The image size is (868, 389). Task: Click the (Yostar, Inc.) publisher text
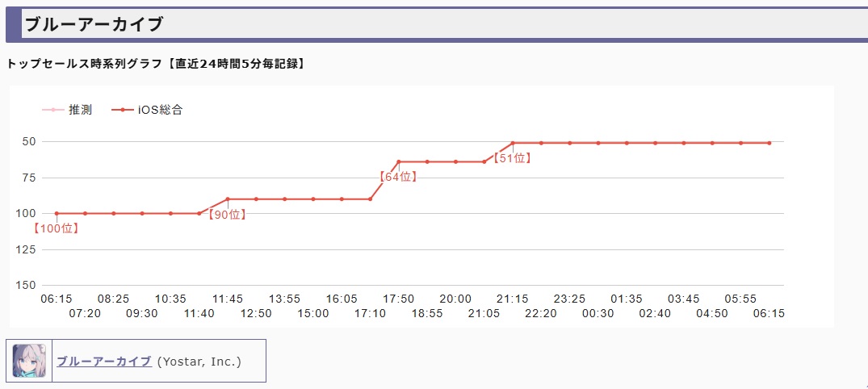point(199,362)
